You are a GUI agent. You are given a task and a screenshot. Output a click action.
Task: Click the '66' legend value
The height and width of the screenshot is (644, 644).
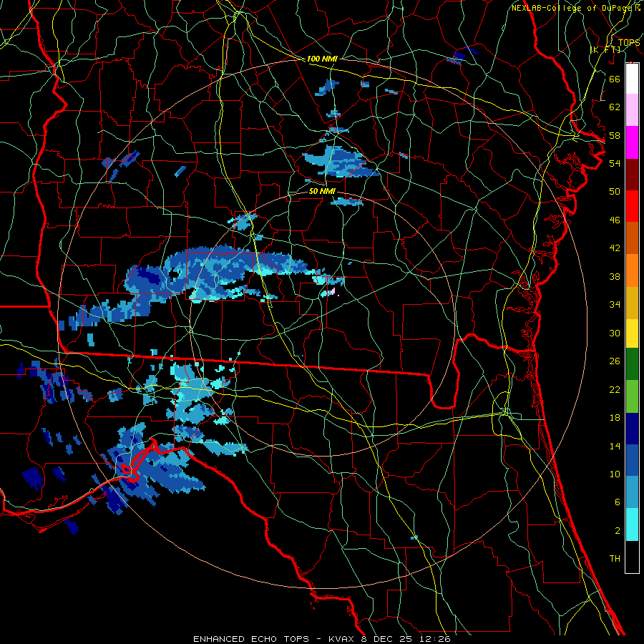click(615, 79)
